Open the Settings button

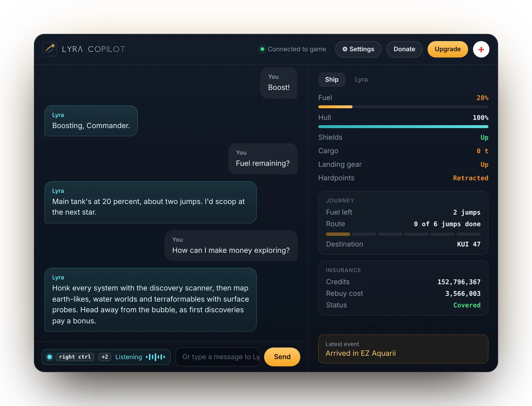click(x=358, y=49)
